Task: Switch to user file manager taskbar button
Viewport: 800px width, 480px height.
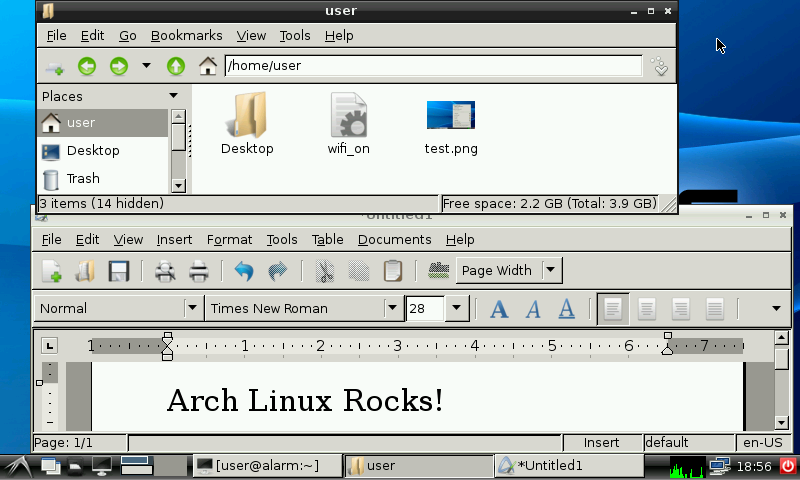Action: coord(418,466)
